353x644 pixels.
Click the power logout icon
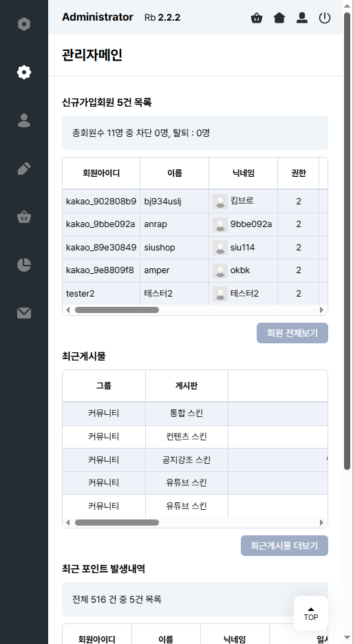click(325, 18)
